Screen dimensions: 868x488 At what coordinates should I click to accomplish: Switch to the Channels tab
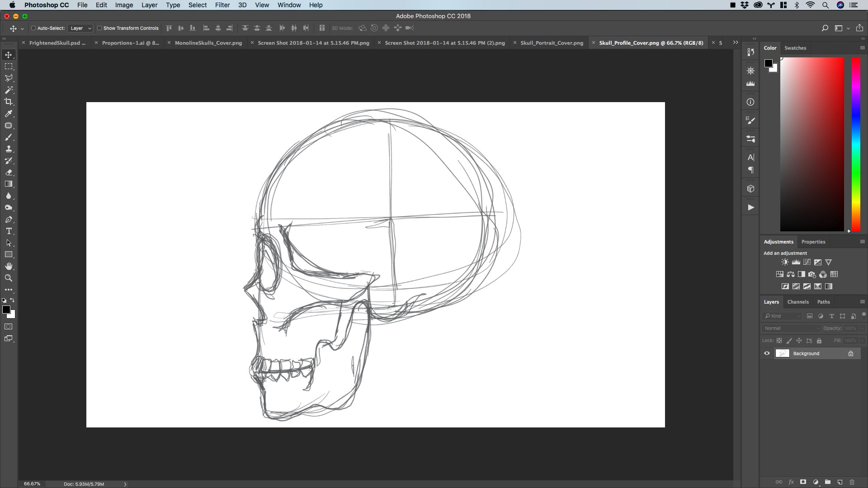point(797,302)
